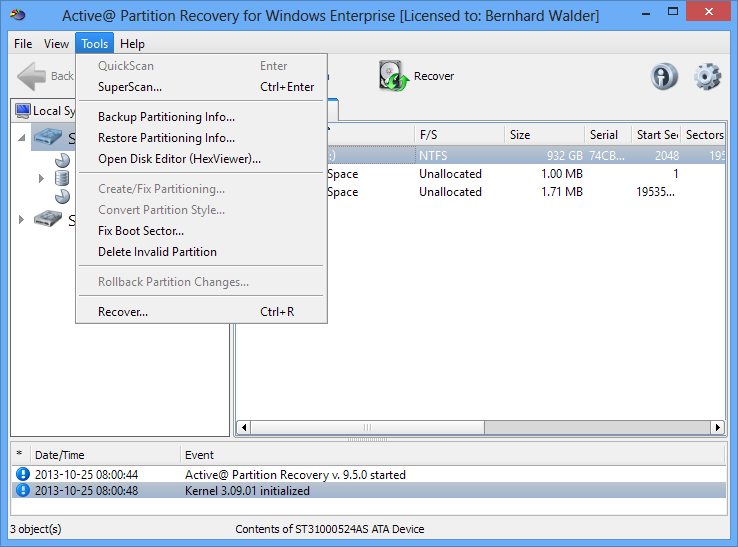738x547 pixels.
Task: Choose Recover... Ctrl+R menu entry
Action: click(x=201, y=312)
